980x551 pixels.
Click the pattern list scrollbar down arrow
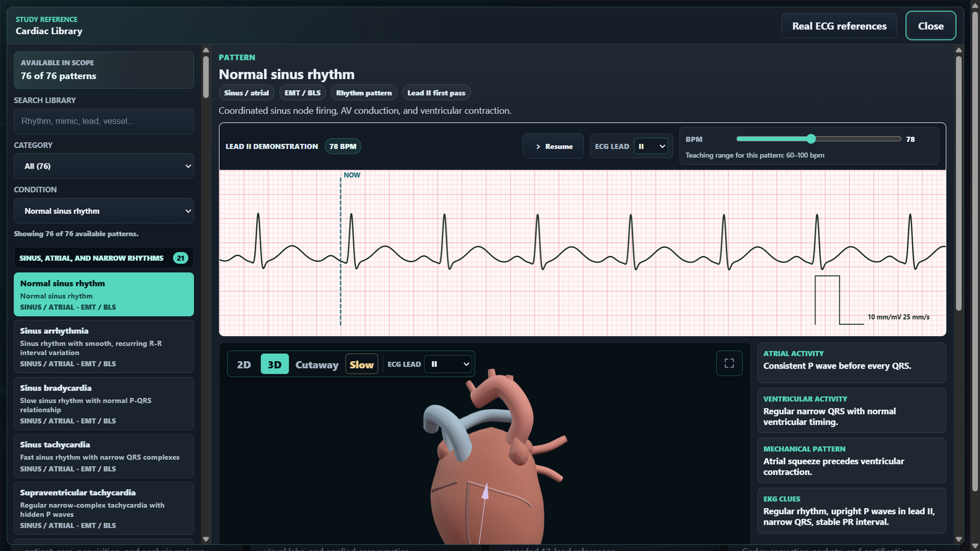(206, 539)
